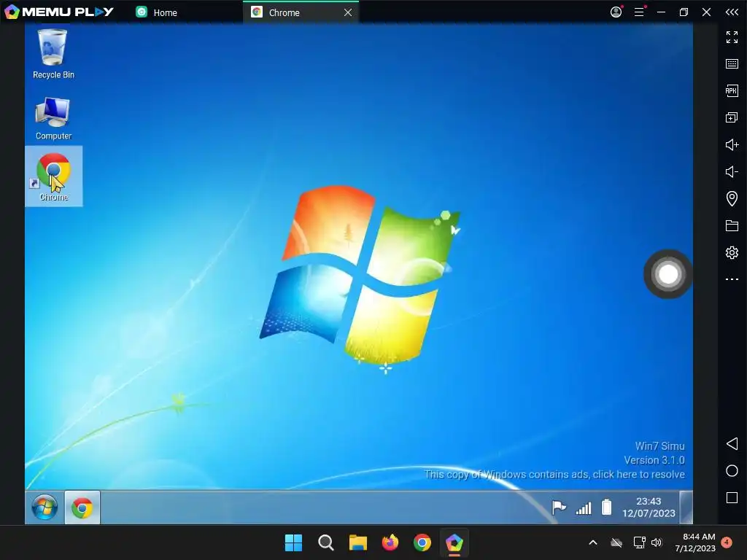This screenshot has height=560, width=747.
Task: Minimize the MEmu Play window
Action: coord(661,12)
